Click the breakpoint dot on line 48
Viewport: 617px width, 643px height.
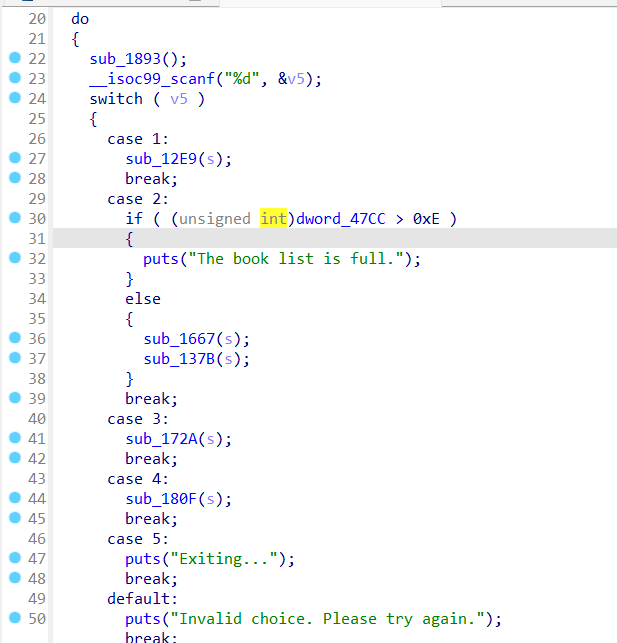pyautogui.click(x=15, y=577)
